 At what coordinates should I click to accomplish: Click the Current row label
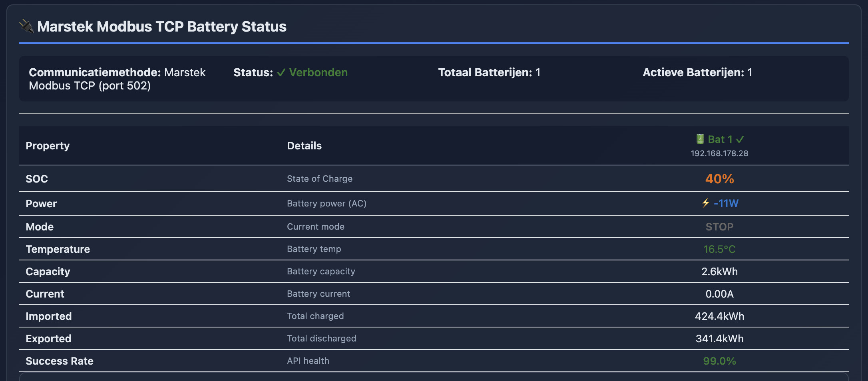point(45,294)
